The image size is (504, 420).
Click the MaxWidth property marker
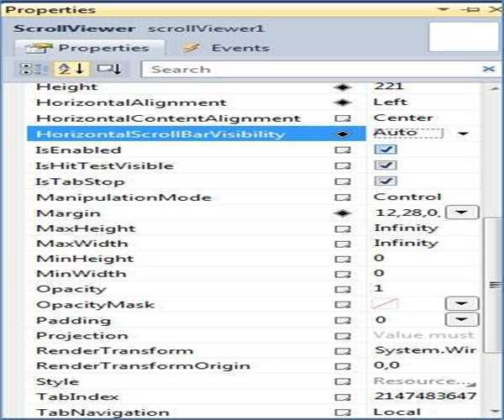[343, 244]
